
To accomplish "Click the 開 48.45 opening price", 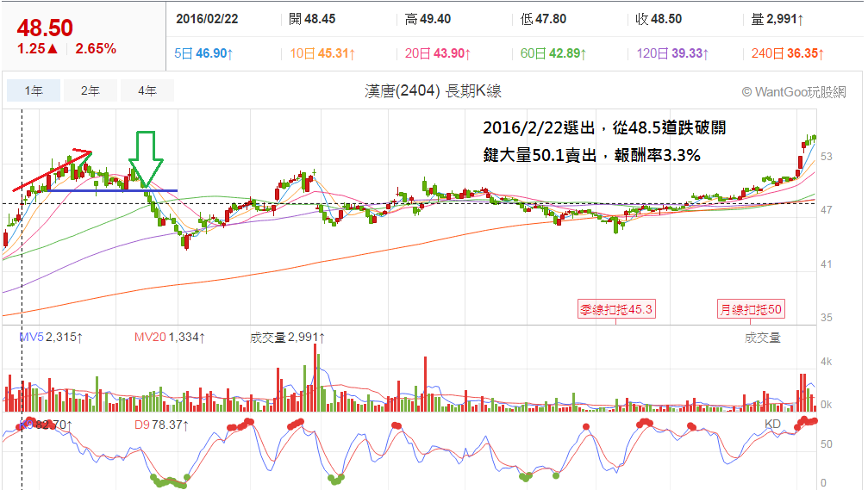I will [x=312, y=19].
